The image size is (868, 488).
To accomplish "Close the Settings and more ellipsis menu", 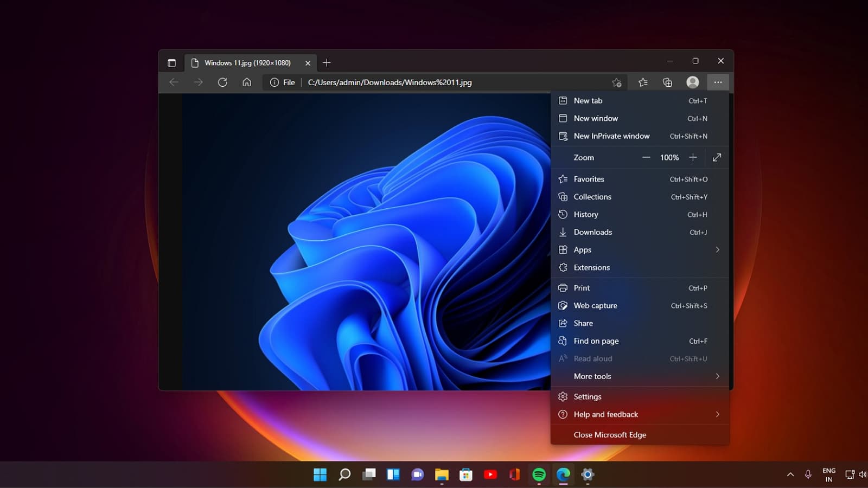I will tap(718, 82).
